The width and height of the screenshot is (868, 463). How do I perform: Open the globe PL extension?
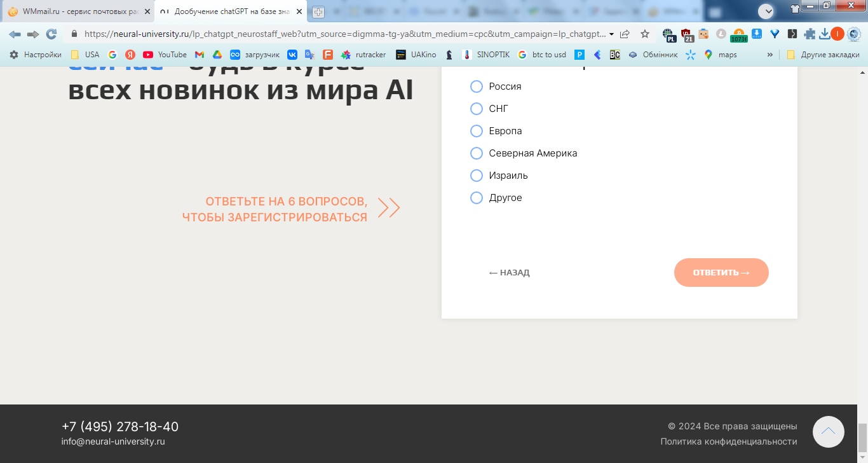click(x=668, y=34)
